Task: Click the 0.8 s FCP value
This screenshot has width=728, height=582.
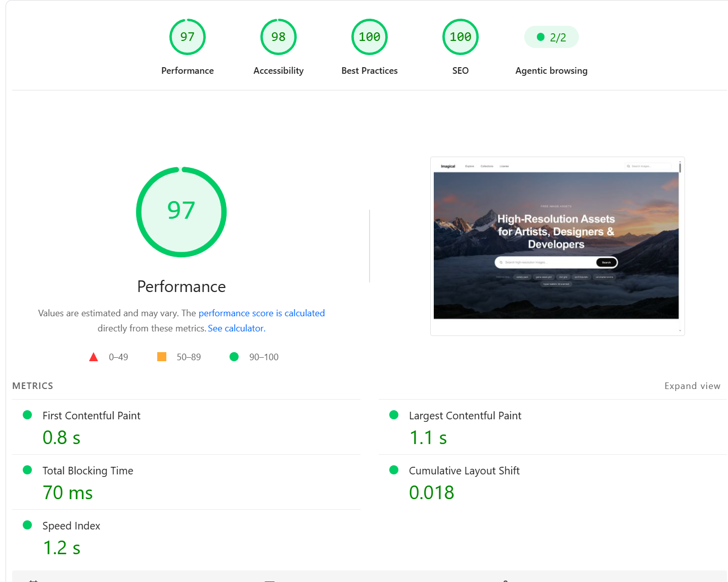Action: point(61,438)
